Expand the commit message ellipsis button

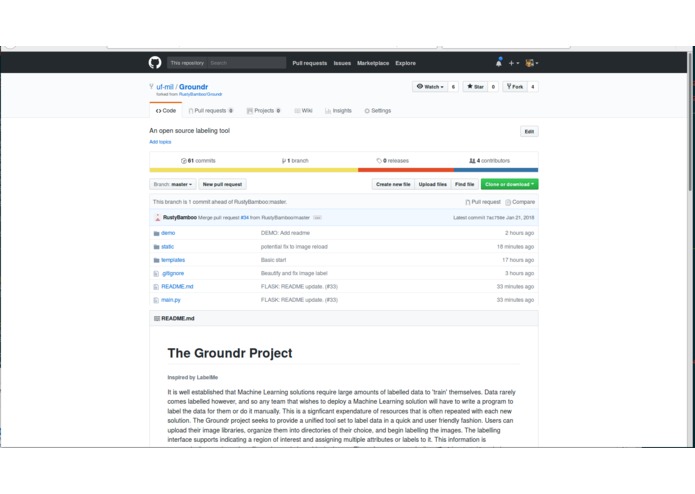[317, 218]
